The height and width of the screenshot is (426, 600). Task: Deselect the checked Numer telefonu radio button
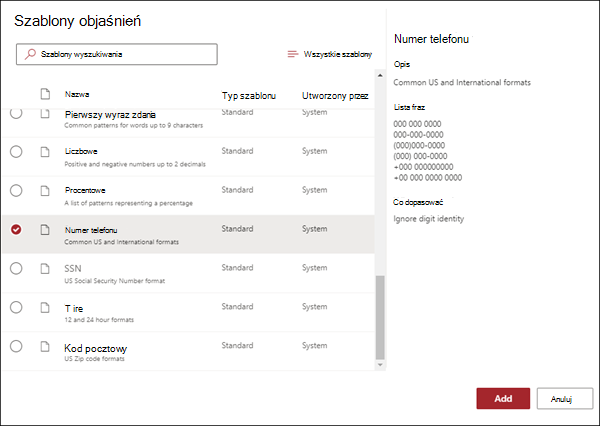pyautogui.click(x=16, y=229)
